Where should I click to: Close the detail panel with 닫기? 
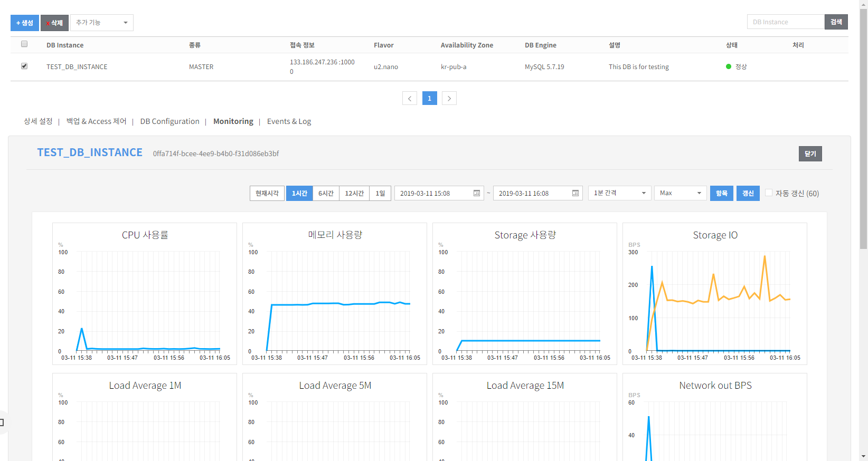tap(810, 153)
